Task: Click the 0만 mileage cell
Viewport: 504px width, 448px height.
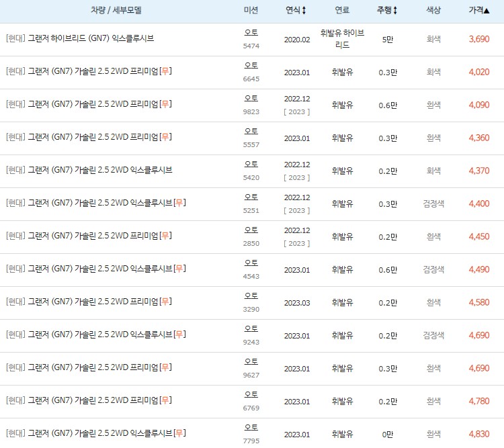Action: coord(388,435)
